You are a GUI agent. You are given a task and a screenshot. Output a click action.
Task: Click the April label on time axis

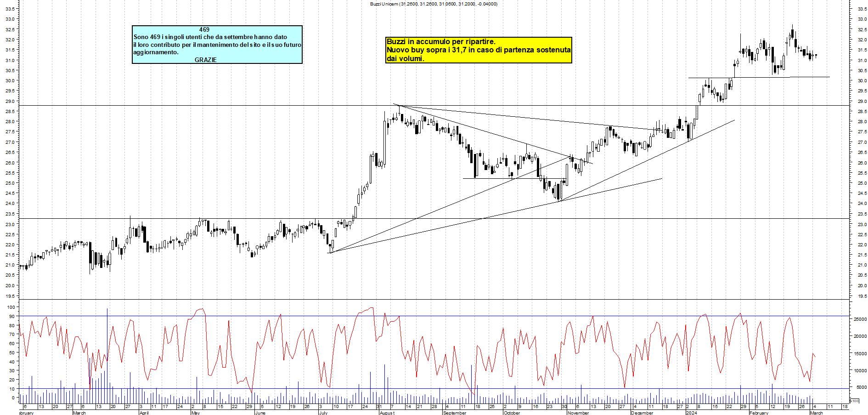coord(144,413)
